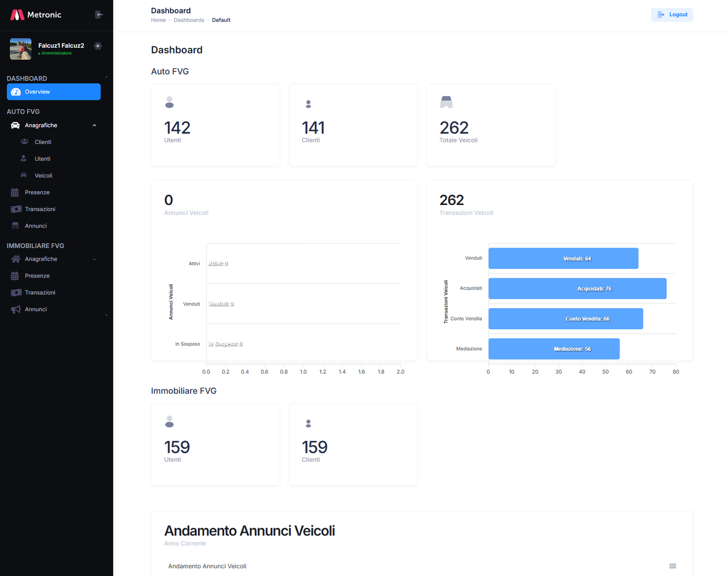Click the Logout button
Viewport: 728px width, 576px height.
(672, 15)
